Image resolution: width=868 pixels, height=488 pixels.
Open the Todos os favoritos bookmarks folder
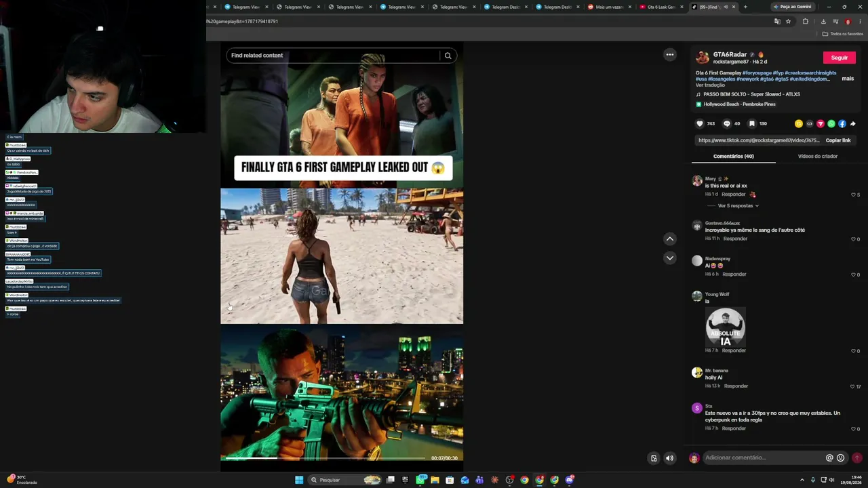coord(843,34)
